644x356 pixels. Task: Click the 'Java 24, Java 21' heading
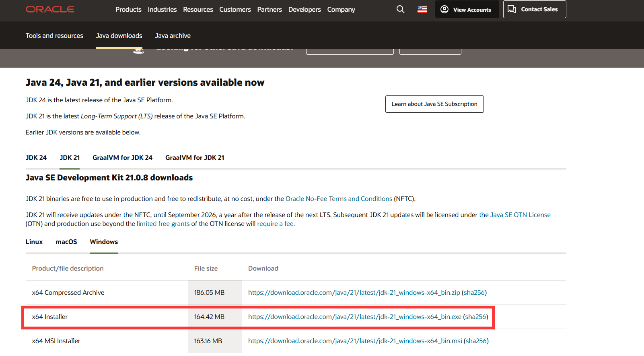[x=145, y=83]
